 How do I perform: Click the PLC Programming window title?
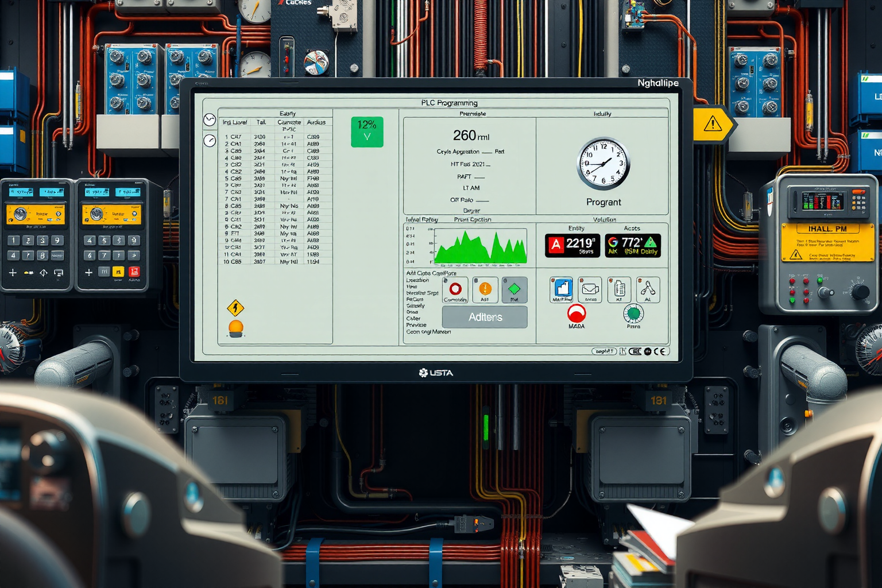(449, 103)
